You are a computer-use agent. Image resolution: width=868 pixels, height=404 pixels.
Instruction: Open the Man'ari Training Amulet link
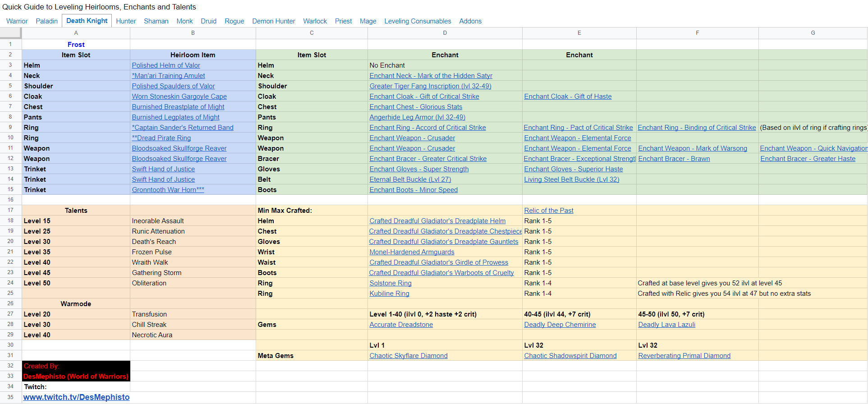click(168, 76)
